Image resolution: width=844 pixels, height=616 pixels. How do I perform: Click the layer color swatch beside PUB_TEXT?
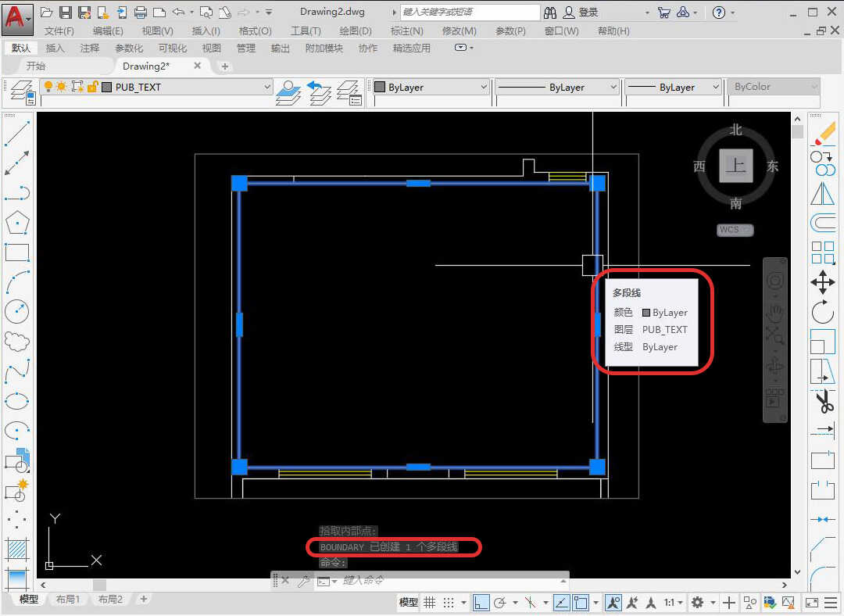coord(106,87)
